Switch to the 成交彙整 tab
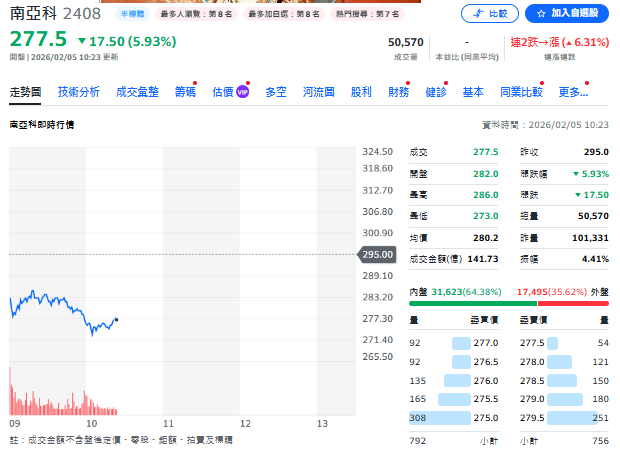 tap(137, 92)
